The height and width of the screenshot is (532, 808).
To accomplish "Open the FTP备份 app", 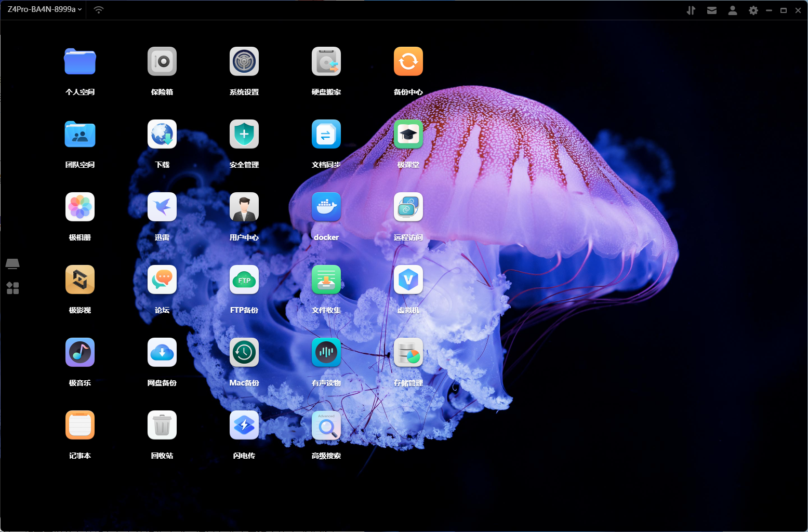I will [x=244, y=280].
